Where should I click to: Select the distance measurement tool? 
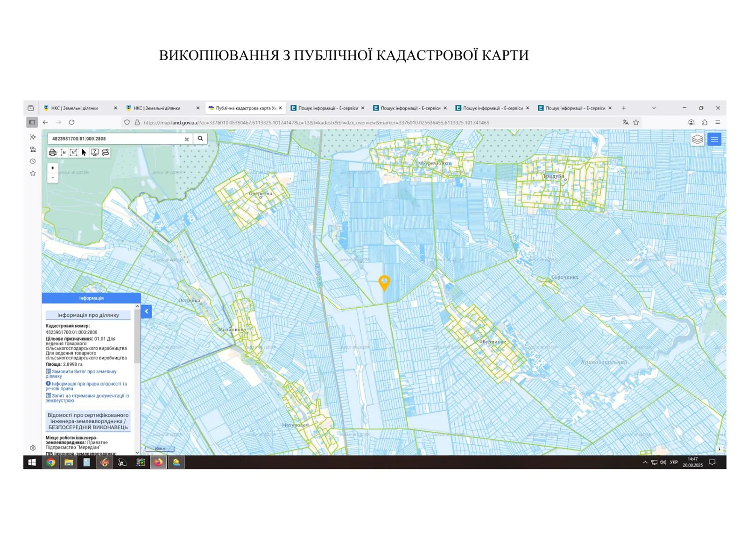pyautogui.click(x=63, y=153)
